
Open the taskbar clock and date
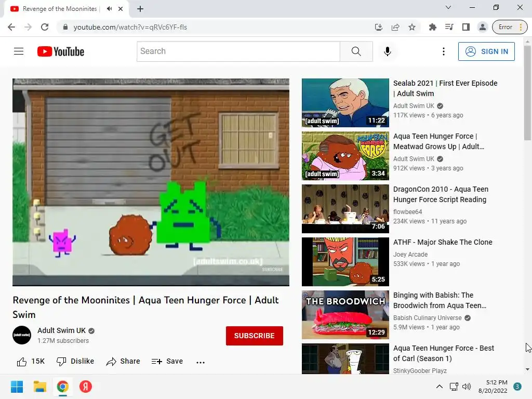click(493, 387)
